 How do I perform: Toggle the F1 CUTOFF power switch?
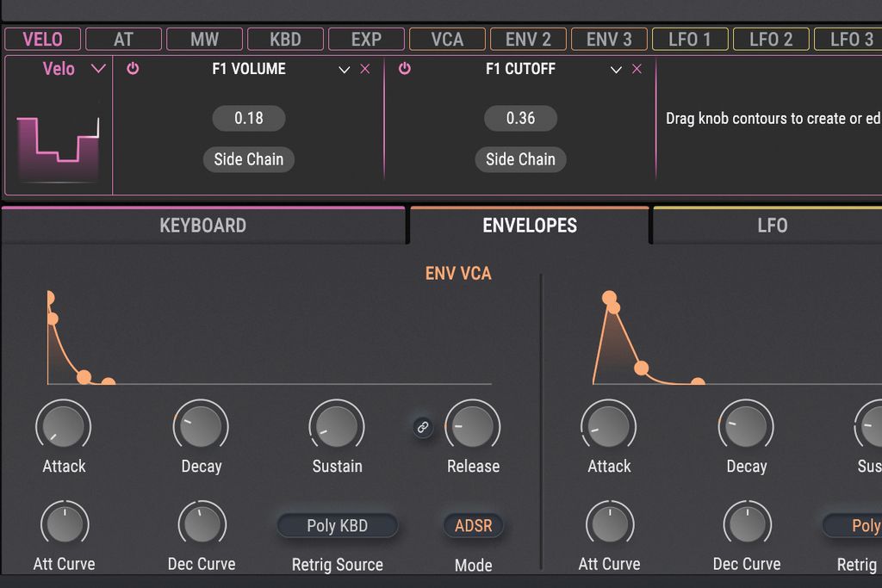click(x=405, y=70)
